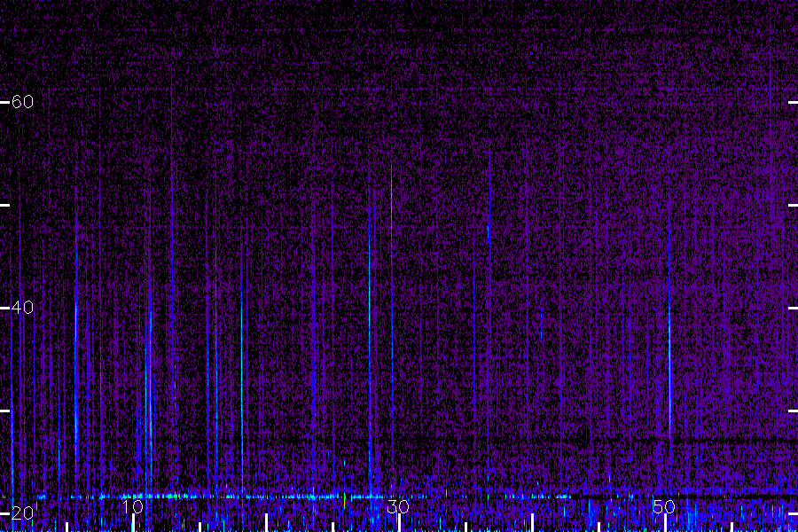This screenshot has width=798, height=532.
Task: Click the "50" time axis label
Action: pos(664,506)
